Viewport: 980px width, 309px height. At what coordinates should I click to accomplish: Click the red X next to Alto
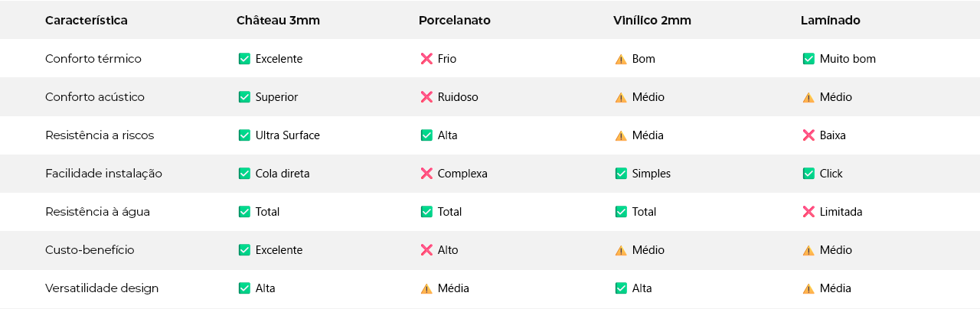click(x=426, y=250)
